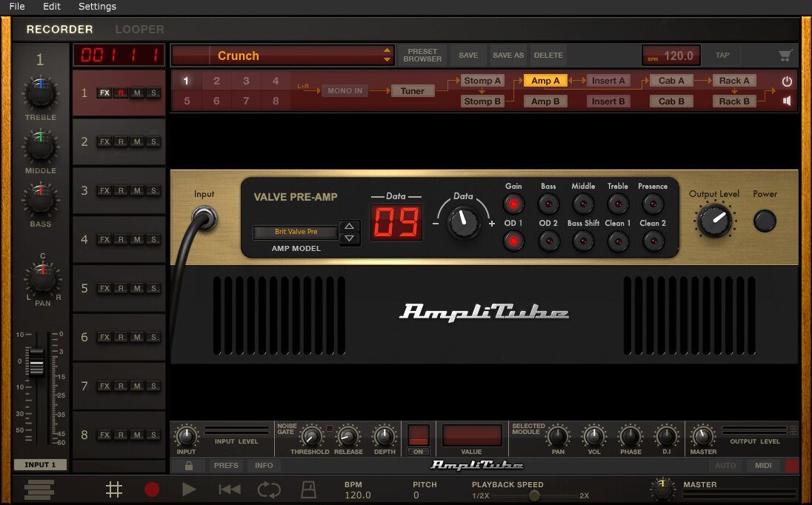Click the Middle LED button on preamp
This screenshot has width=812, height=505.
[x=583, y=204]
